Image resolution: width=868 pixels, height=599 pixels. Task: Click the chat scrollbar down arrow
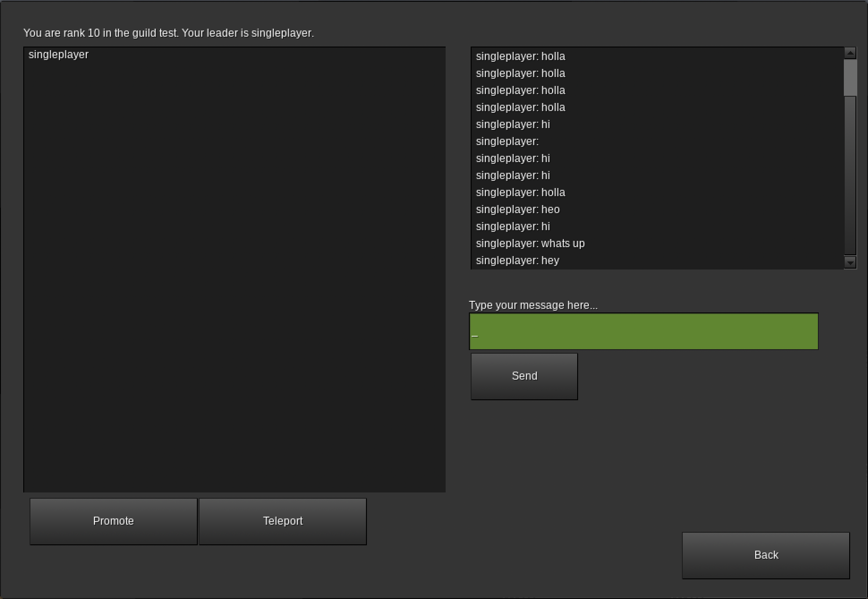point(850,262)
